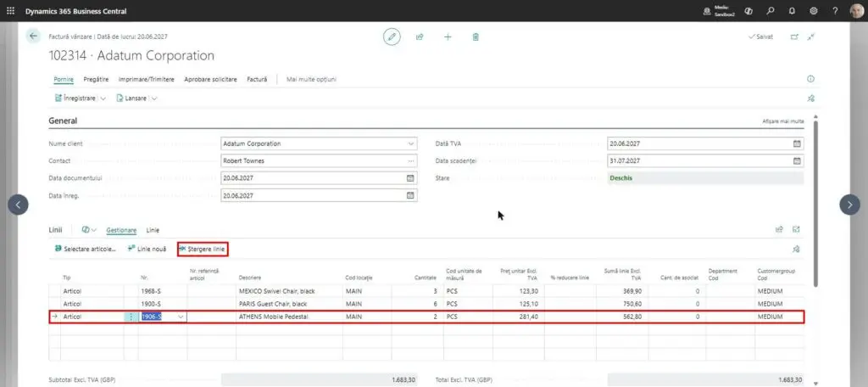Select the Gestionare lines tab
This screenshot has height=387, width=868.
click(x=121, y=229)
